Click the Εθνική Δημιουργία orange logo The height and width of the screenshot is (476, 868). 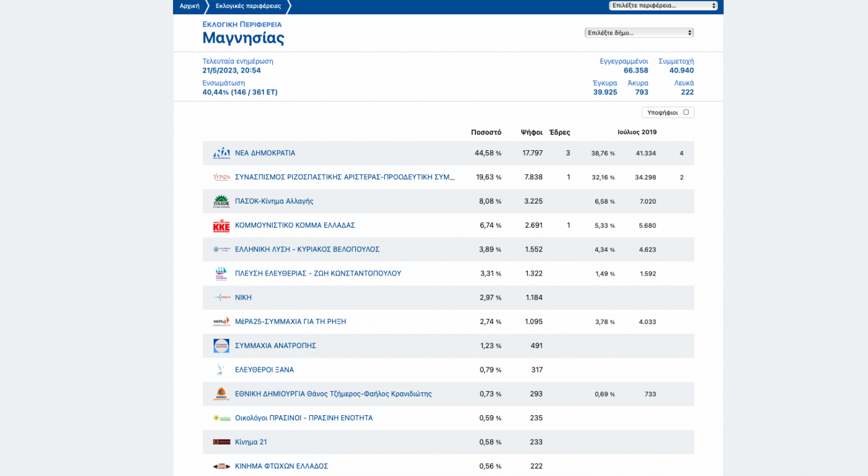[x=221, y=394]
